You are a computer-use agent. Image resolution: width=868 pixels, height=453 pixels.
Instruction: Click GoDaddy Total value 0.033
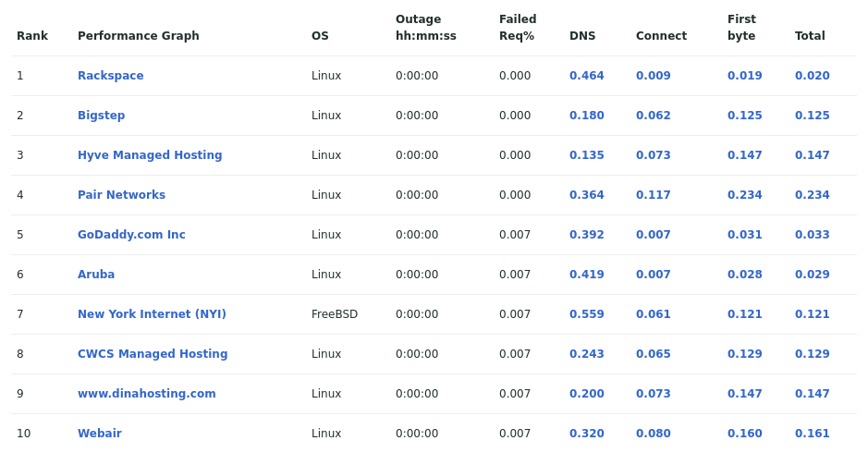pos(813,235)
